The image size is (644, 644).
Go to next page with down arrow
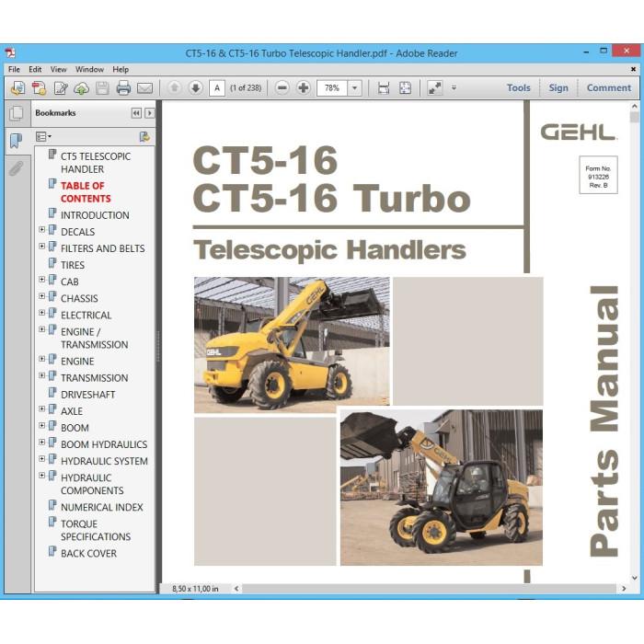pyautogui.click(x=195, y=87)
